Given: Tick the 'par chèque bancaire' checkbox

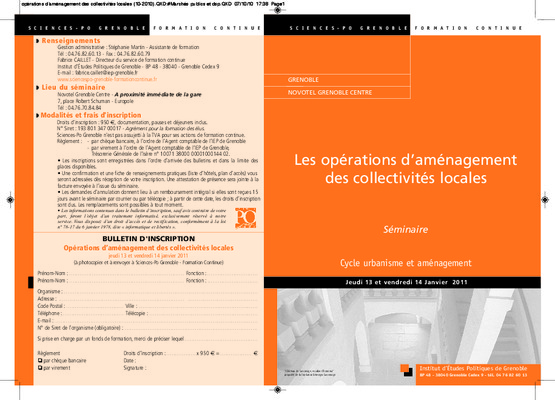Looking at the screenshot, I should click(40, 361).
